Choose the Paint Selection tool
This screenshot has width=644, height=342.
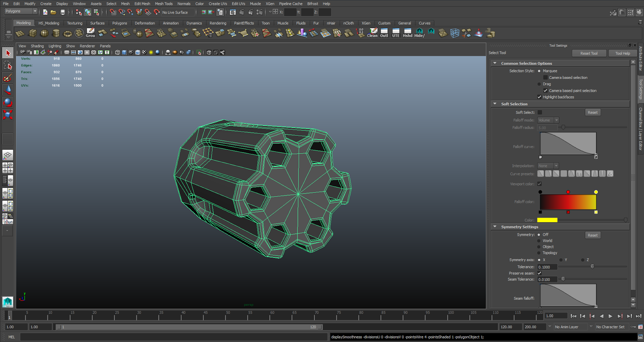pyautogui.click(x=8, y=78)
